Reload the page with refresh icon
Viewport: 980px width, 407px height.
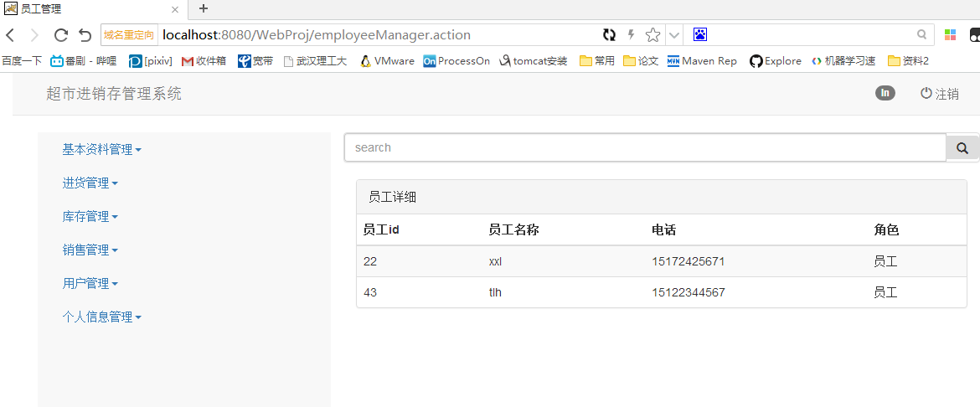(61, 35)
